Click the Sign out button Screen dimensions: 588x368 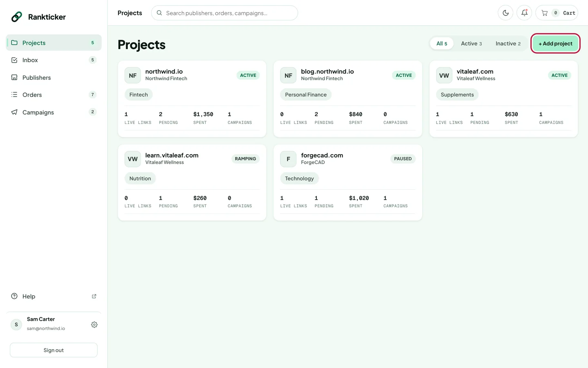(x=53, y=350)
